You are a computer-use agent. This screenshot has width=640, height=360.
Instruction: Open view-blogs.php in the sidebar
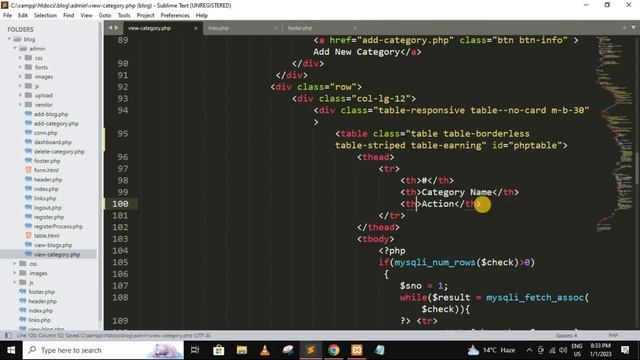[x=53, y=245]
